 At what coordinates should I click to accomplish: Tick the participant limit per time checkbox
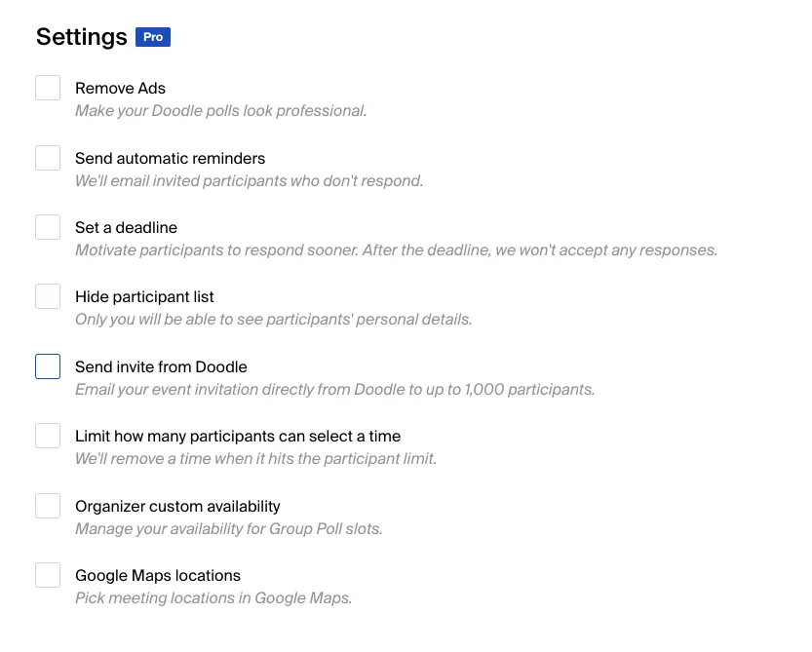pyautogui.click(x=48, y=436)
